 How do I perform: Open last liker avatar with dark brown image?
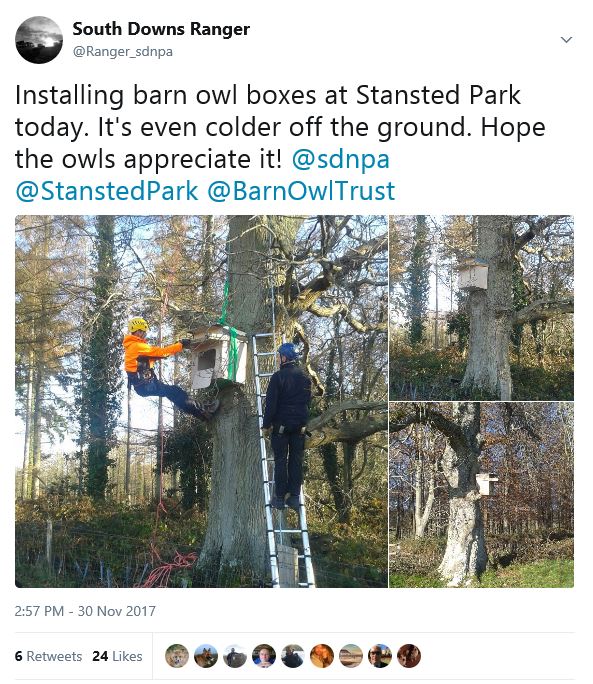[x=409, y=656]
